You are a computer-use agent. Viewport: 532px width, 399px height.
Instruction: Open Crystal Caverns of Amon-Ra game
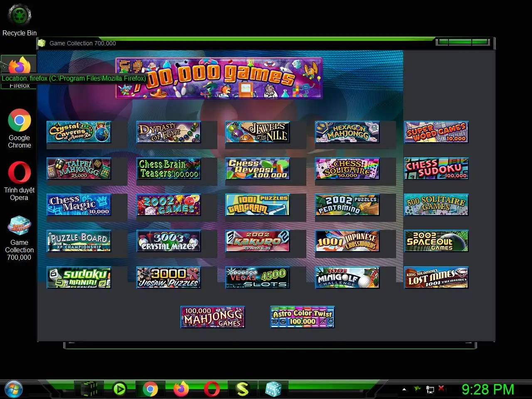(79, 132)
